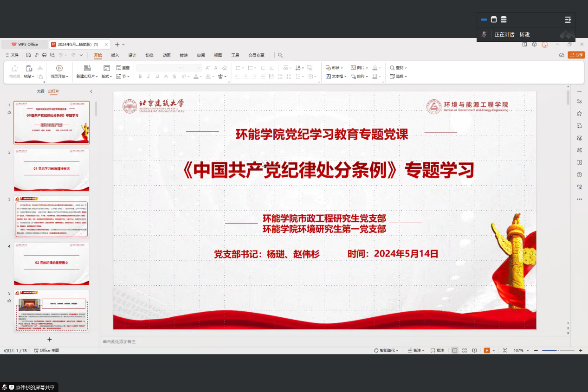The width and height of the screenshot is (588, 392).
Task: Start slideshow with 首页开始 icon
Action: click(59, 68)
